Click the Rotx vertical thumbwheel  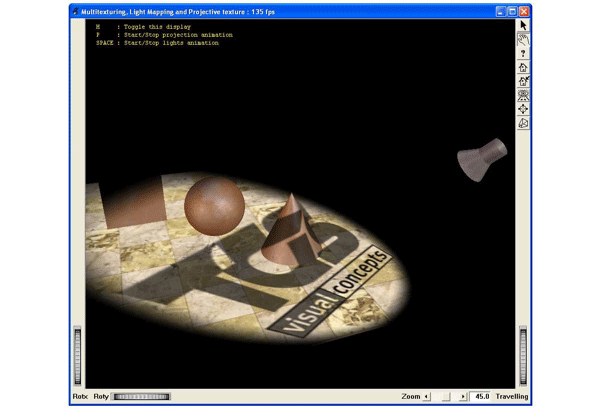78,355
